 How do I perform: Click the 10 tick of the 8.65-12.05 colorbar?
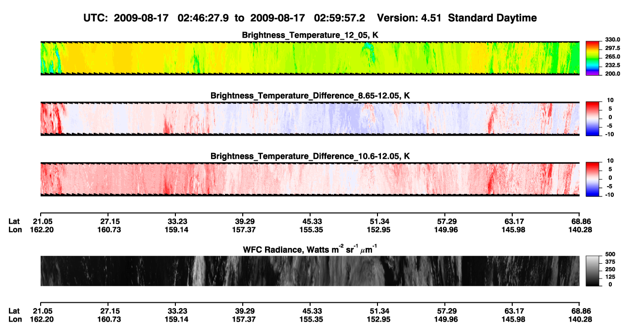point(610,100)
